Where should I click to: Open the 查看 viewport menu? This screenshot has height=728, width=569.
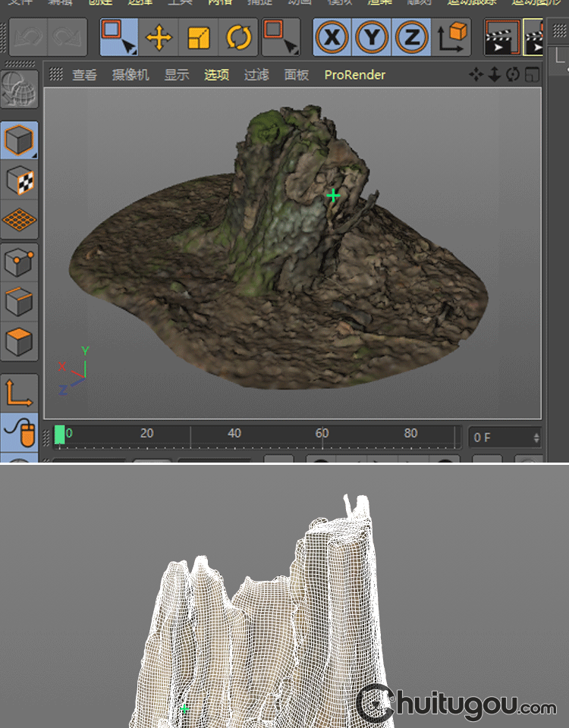point(84,75)
